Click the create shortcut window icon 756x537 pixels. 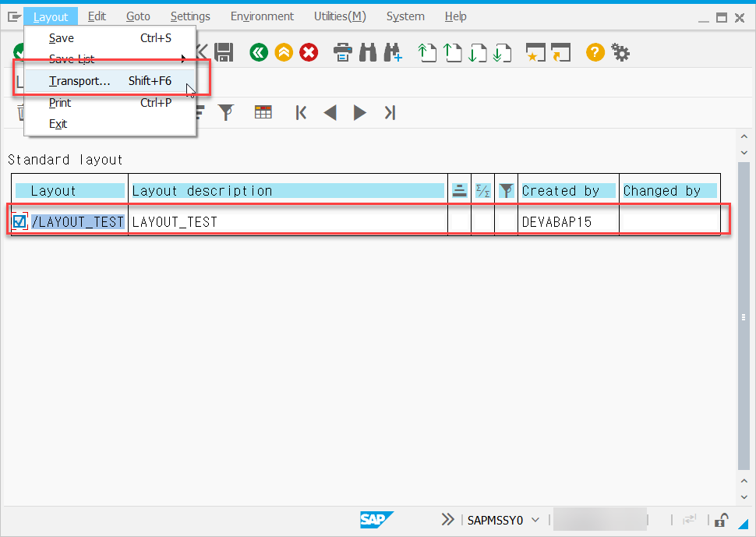pyautogui.click(x=560, y=52)
